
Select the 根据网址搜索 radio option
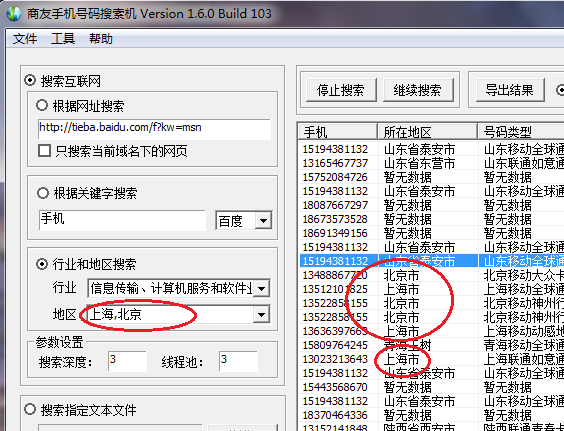(42, 105)
